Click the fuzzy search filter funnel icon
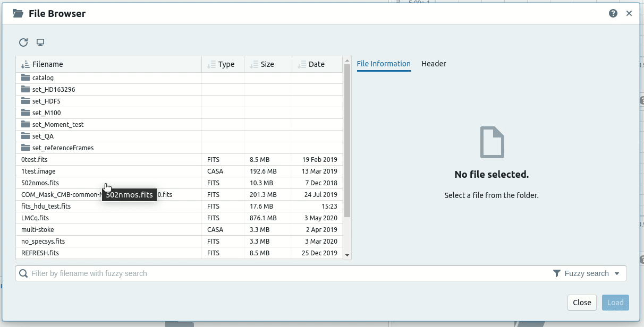 [556, 273]
